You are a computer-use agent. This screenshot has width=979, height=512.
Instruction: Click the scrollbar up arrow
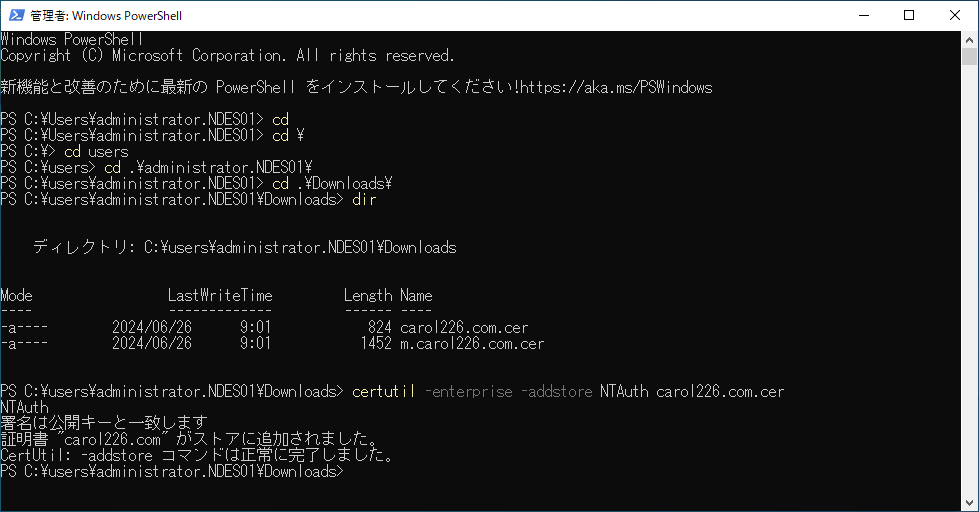(x=969, y=39)
